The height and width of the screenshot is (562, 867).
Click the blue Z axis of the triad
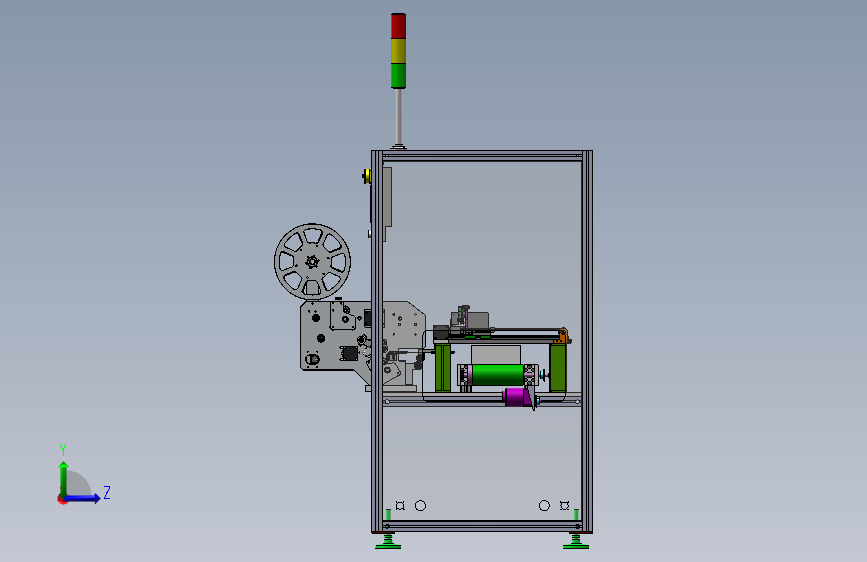(x=82, y=498)
